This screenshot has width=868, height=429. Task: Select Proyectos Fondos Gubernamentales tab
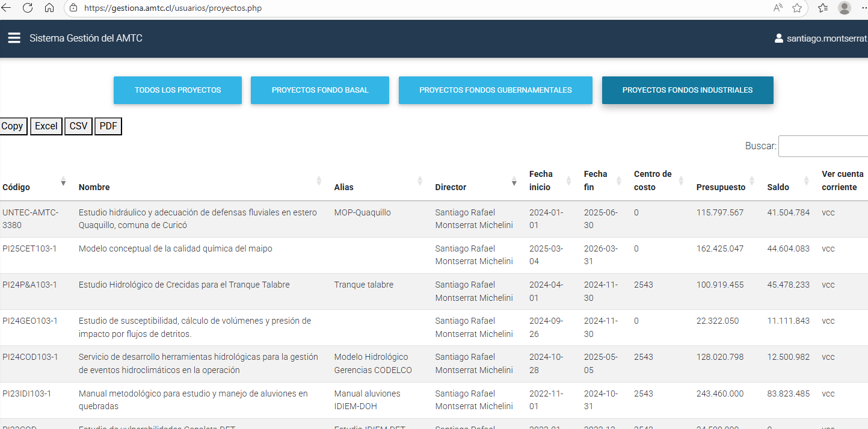pyautogui.click(x=495, y=90)
